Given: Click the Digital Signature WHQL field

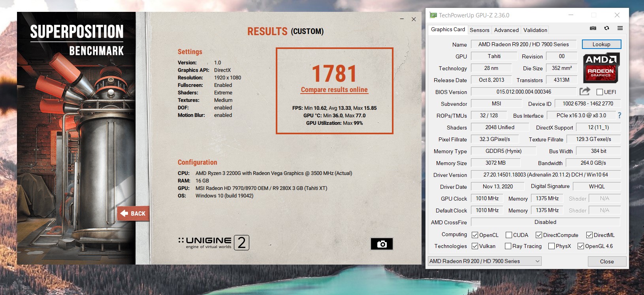Looking at the screenshot, I should (x=597, y=186).
